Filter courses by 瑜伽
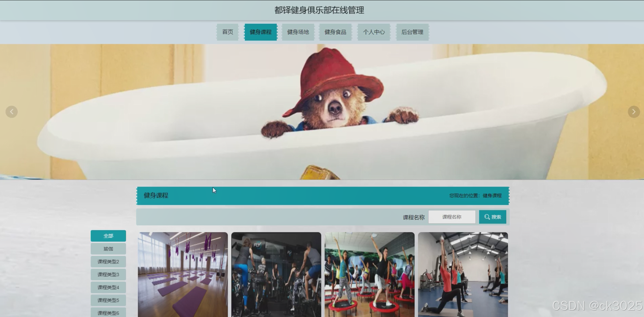This screenshot has height=317, width=644. (x=108, y=249)
